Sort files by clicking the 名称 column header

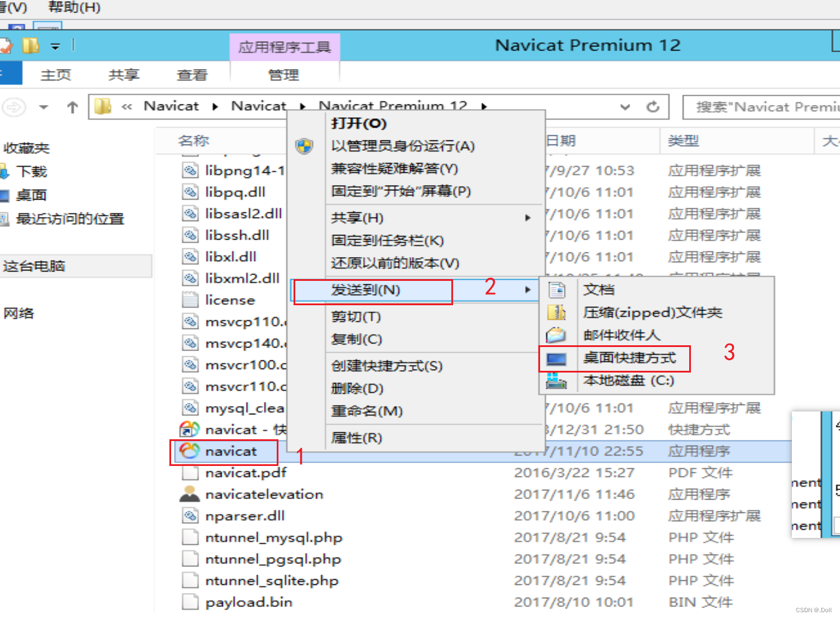tap(193, 140)
